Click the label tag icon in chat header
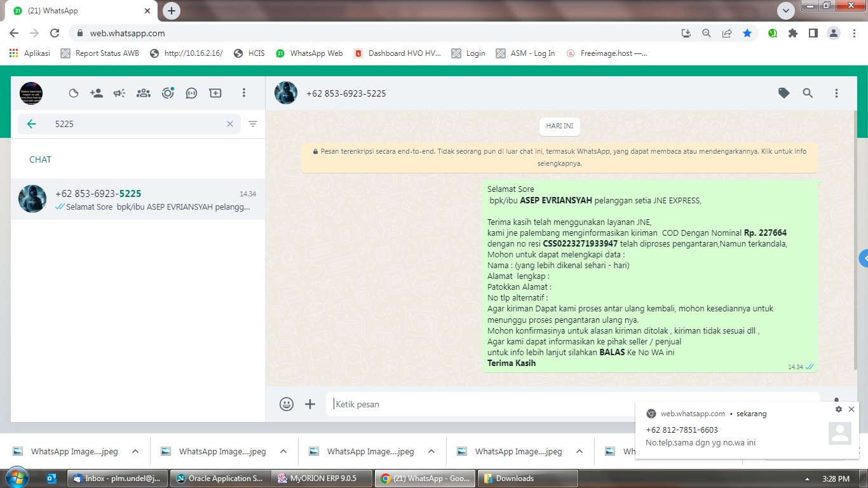 pyautogui.click(x=784, y=93)
